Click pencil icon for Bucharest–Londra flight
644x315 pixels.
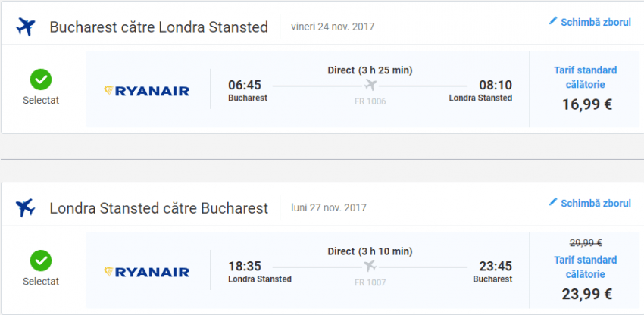tap(553, 21)
